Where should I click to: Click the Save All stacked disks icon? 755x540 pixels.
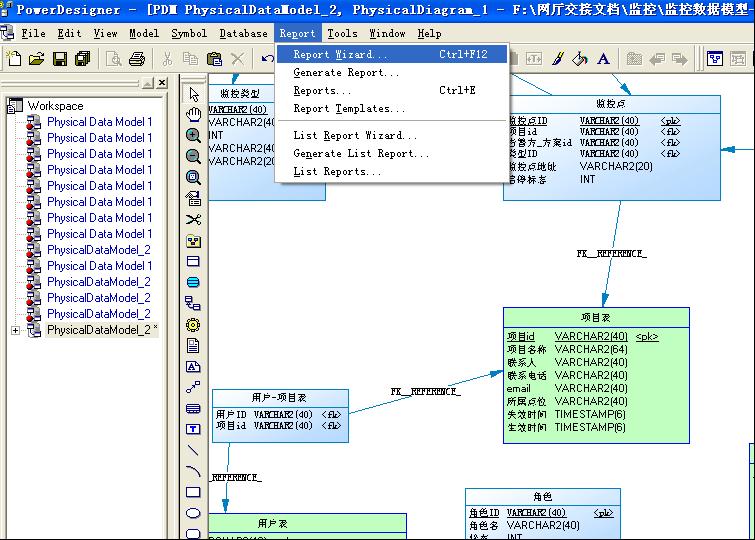coord(83,59)
